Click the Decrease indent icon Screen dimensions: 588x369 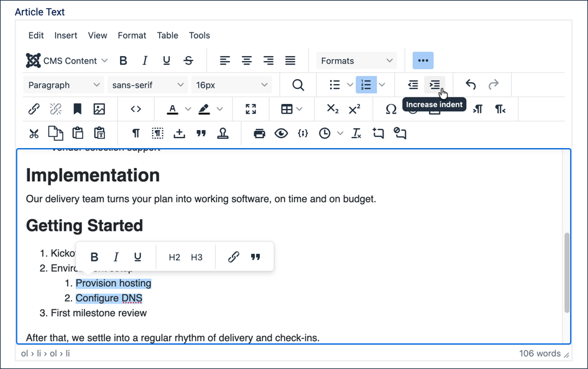point(413,85)
